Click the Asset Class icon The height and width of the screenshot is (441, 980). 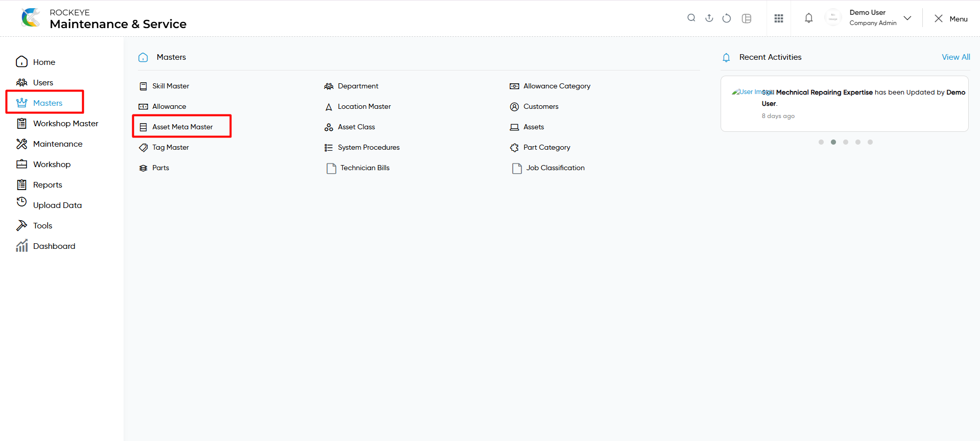coord(329,127)
